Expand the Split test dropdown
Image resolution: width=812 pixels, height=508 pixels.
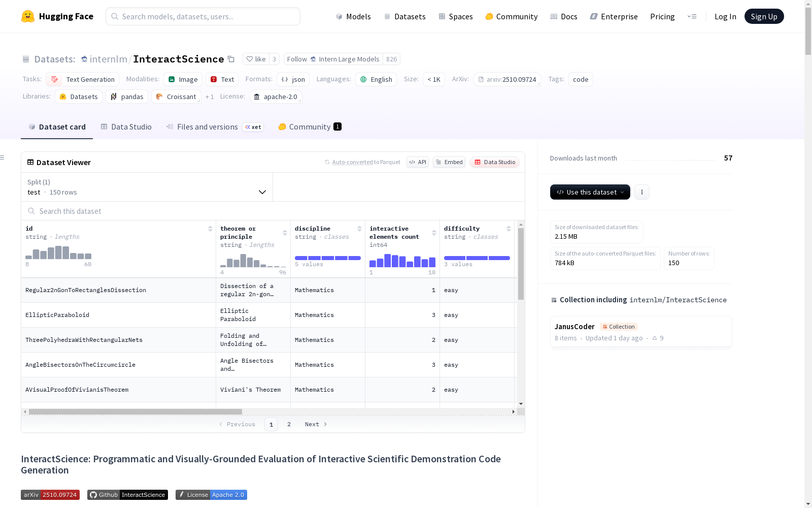coord(147,187)
